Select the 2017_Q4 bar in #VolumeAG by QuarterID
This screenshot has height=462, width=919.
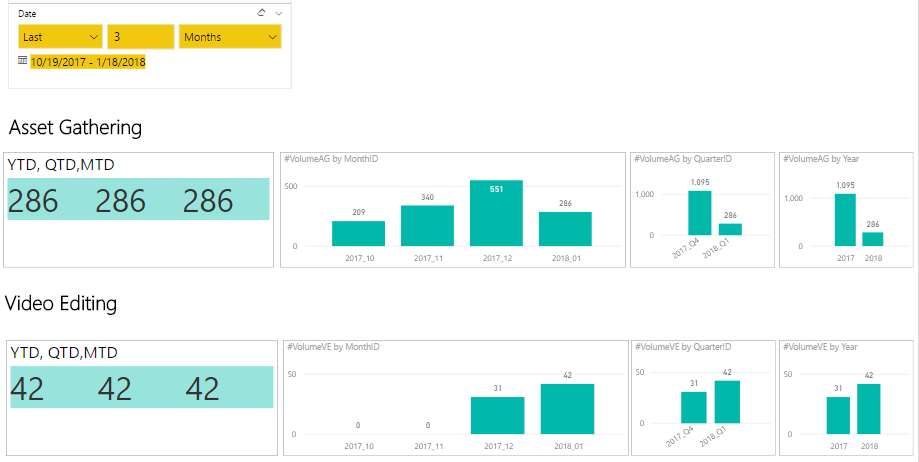700,213
